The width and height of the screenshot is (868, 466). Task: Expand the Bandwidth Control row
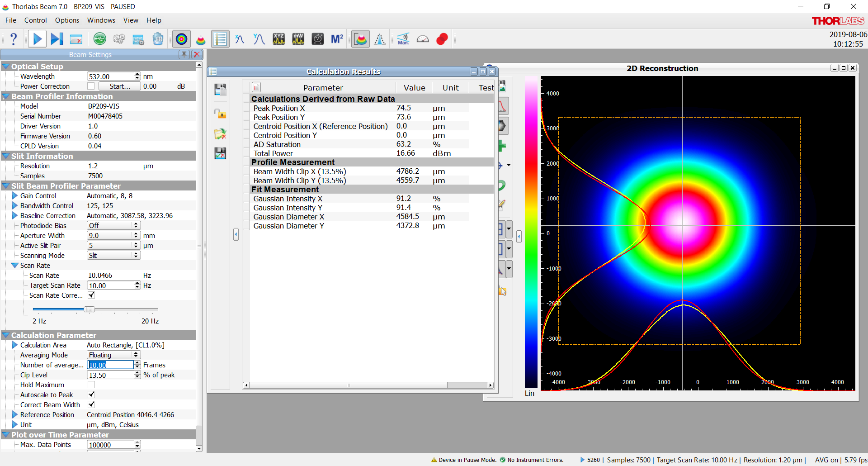click(15, 206)
